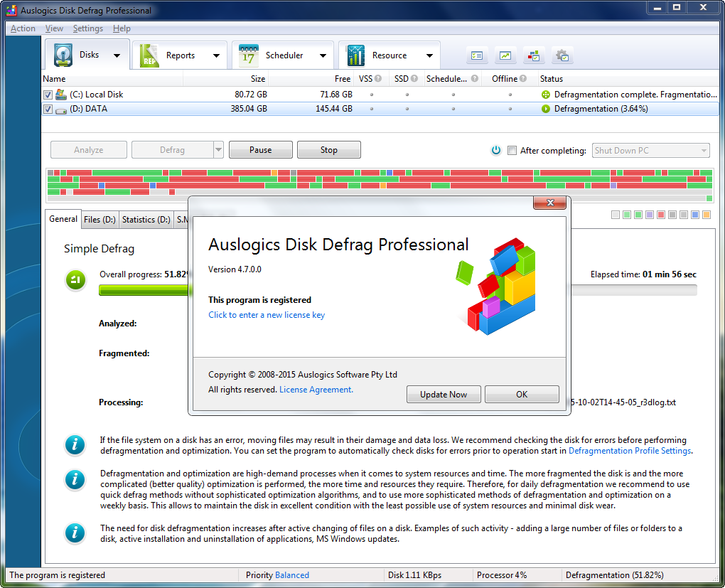The image size is (725, 588).
Task: Open the Action menu
Action: pos(23,28)
